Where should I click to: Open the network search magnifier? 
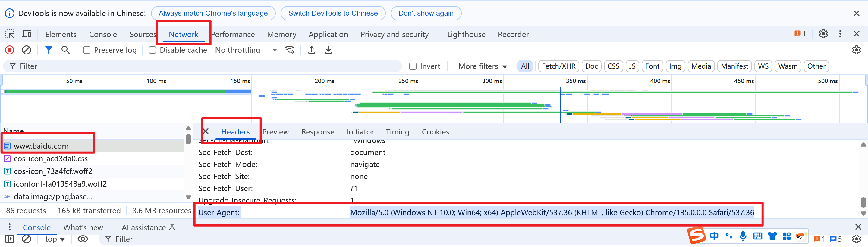(x=65, y=50)
